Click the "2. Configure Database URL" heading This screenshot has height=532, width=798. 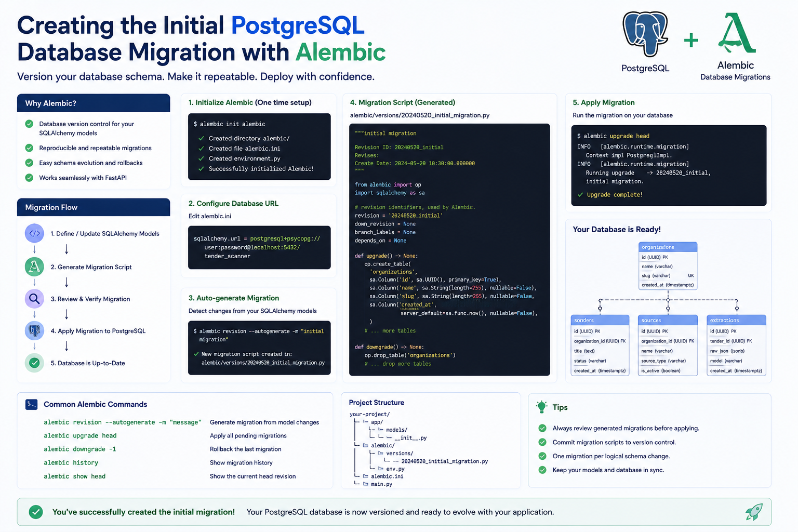click(x=233, y=203)
